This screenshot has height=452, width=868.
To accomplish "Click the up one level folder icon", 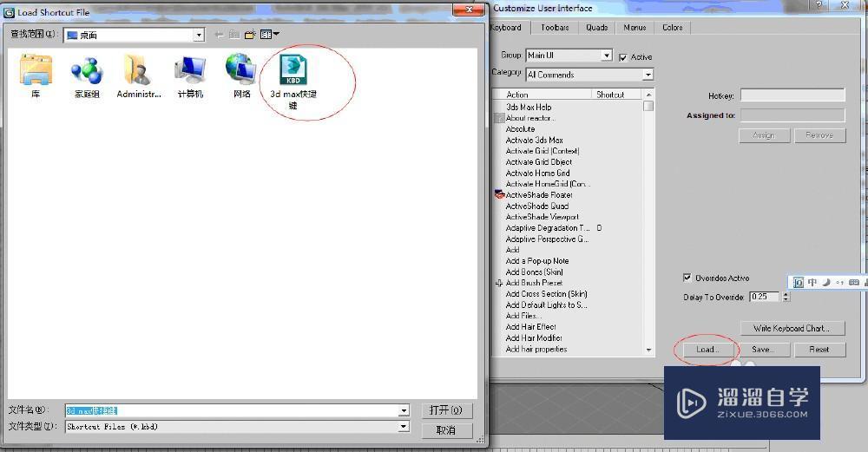I will [x=234, y=35].
